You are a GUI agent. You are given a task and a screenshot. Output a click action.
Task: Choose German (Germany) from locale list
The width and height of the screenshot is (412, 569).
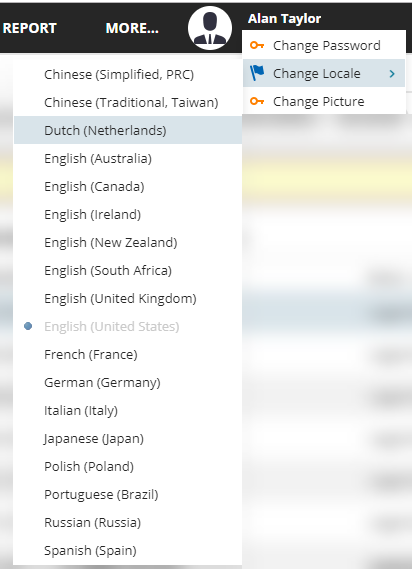[128, 382]
